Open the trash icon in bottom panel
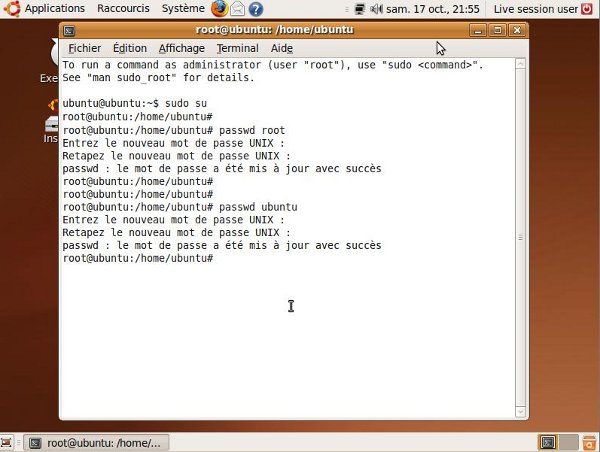 pos(590,442)
